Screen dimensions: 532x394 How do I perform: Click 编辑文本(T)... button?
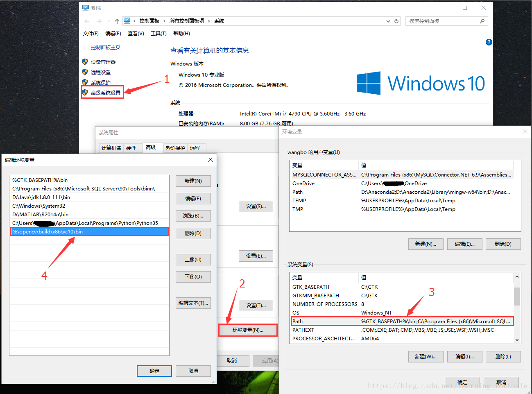(x=193, y=303)
